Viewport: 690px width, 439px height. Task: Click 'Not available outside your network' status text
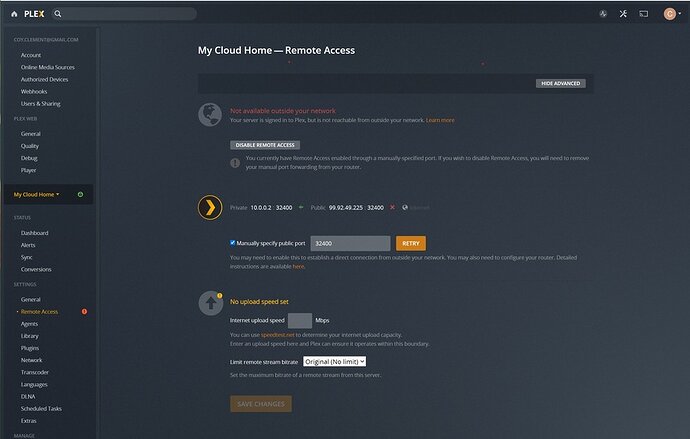[x=283, y=111]
